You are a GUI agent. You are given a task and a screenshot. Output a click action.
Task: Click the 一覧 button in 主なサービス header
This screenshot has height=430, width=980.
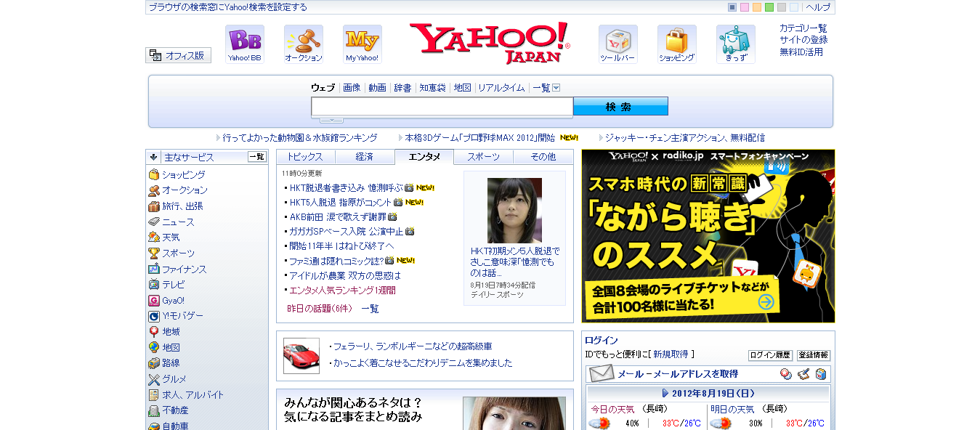[x=257, y=157]
